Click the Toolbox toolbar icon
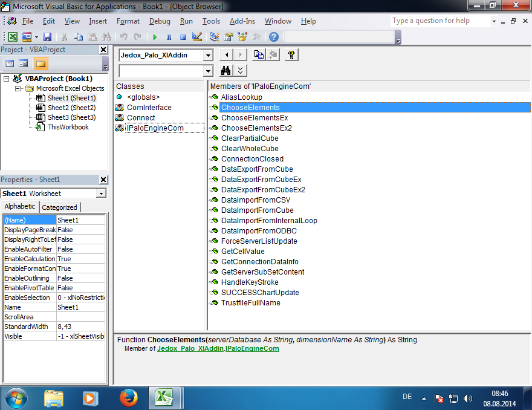This screenshot has width=532, height=410. pos(257,37)
